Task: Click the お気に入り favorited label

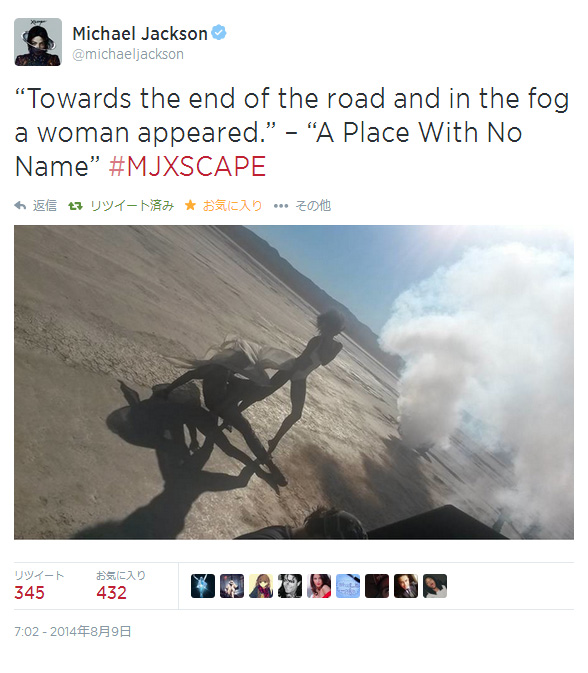Action: (232, 206)
